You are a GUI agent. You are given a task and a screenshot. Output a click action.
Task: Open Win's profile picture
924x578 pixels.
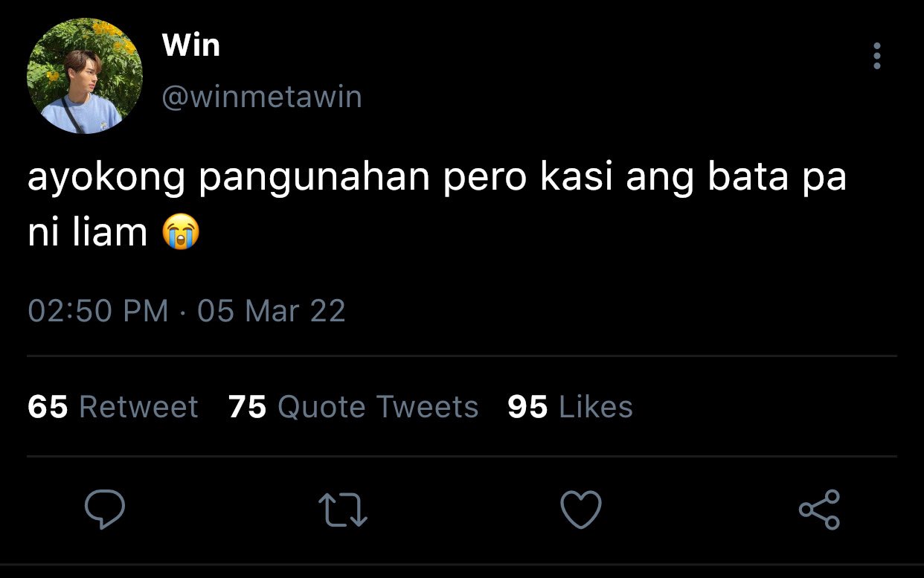[x=84, y=76]
